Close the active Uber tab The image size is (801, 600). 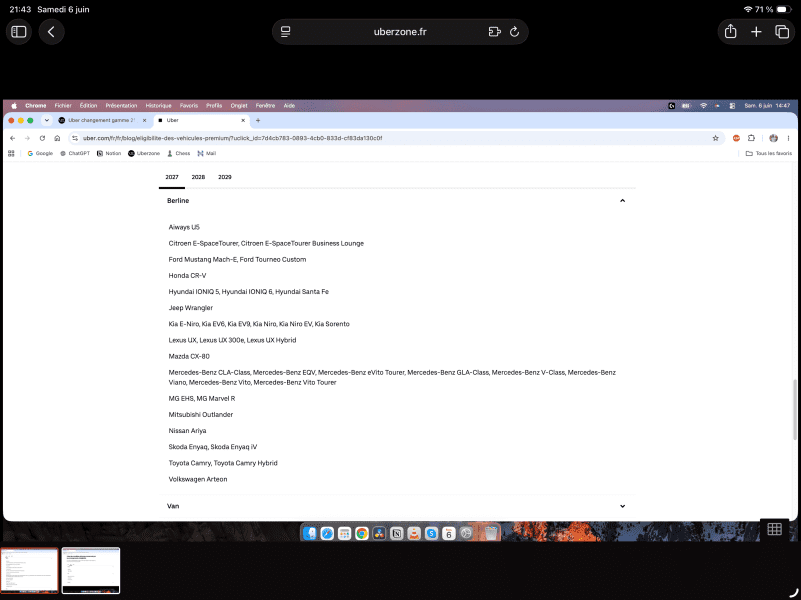(243, 121)
